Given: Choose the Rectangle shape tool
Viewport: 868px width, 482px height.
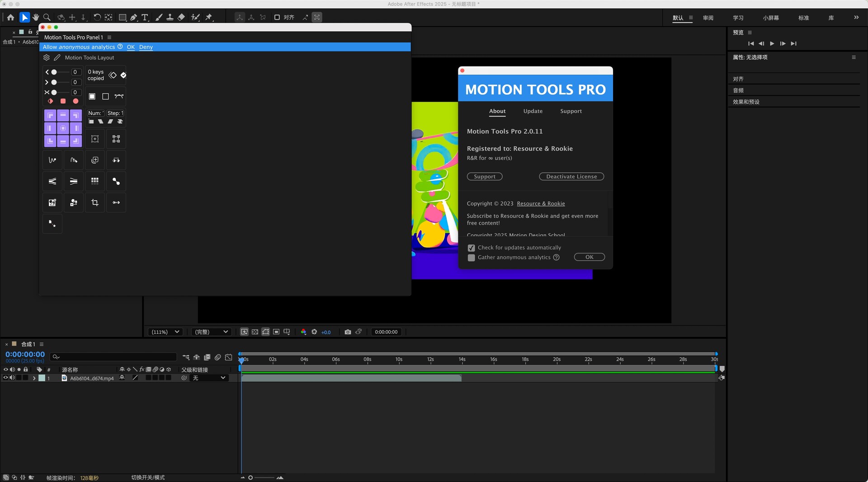Looking at the screenshot, I should point(122,17).
